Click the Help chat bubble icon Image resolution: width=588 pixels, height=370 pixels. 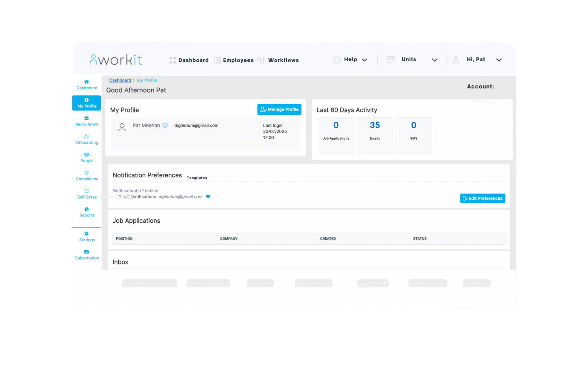point(337,60)
